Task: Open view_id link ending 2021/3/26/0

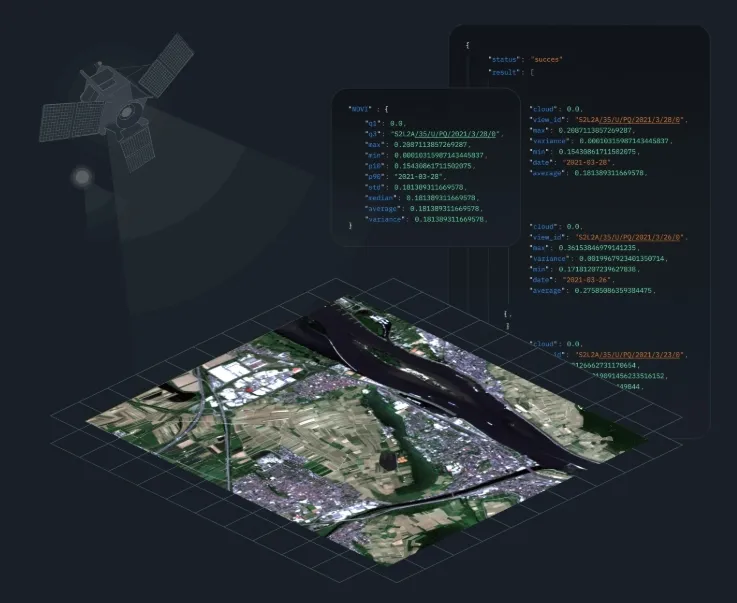Action: (x=630, y=237)
